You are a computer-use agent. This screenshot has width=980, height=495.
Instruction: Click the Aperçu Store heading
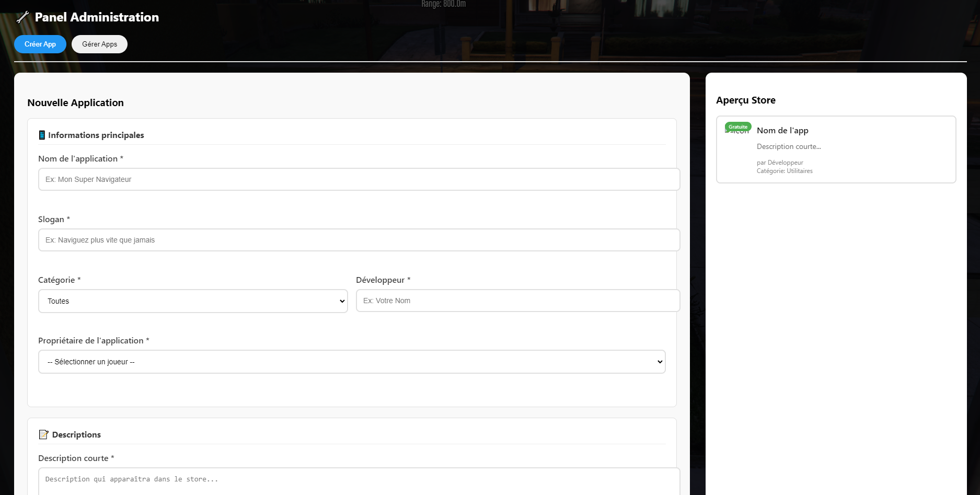(745, 100)
